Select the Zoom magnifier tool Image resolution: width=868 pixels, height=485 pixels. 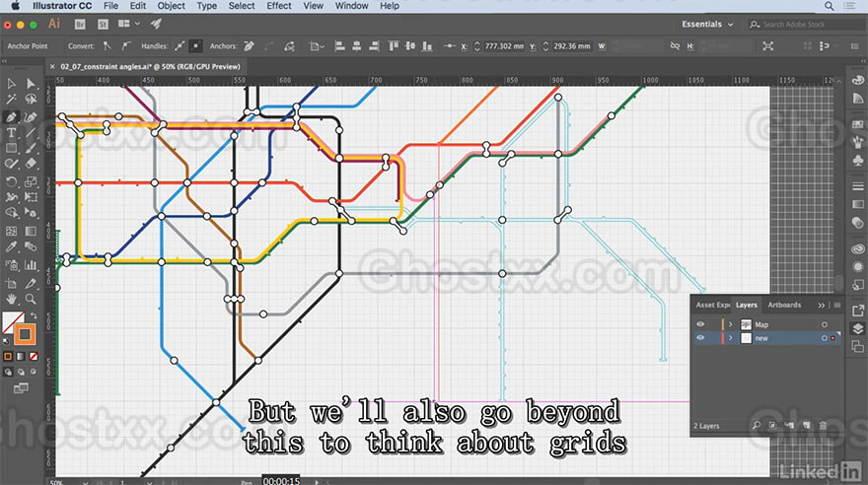tap(31, 300)
